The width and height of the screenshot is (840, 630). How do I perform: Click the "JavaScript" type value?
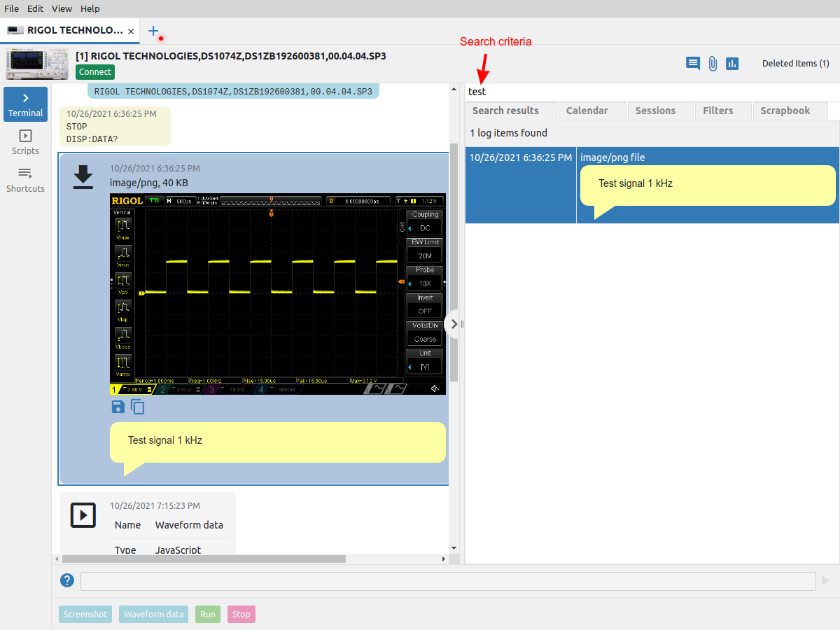tap(178, 550)
